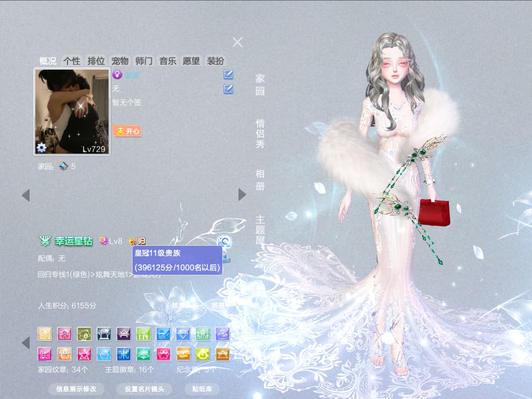The height and width of the screenshot is (399, 532).
Task: Select the blue diamond badge
Action: point(183,334)
